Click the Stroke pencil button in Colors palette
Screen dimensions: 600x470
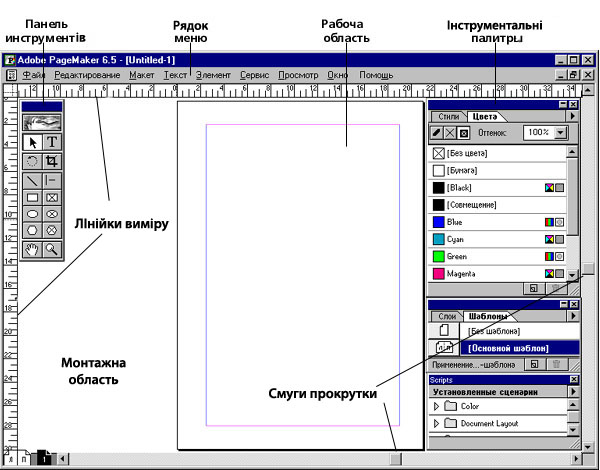(x=437, y=133)
